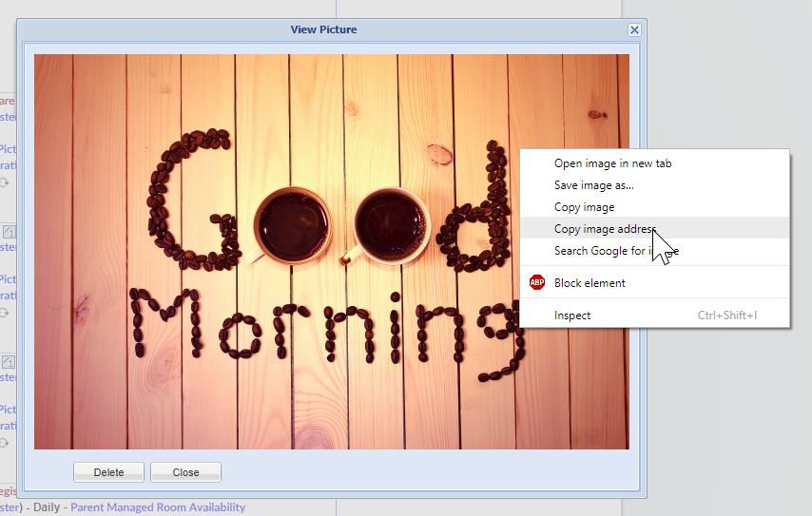
Task: Click the Good Morning coffee picture
Action: point(332,252)
